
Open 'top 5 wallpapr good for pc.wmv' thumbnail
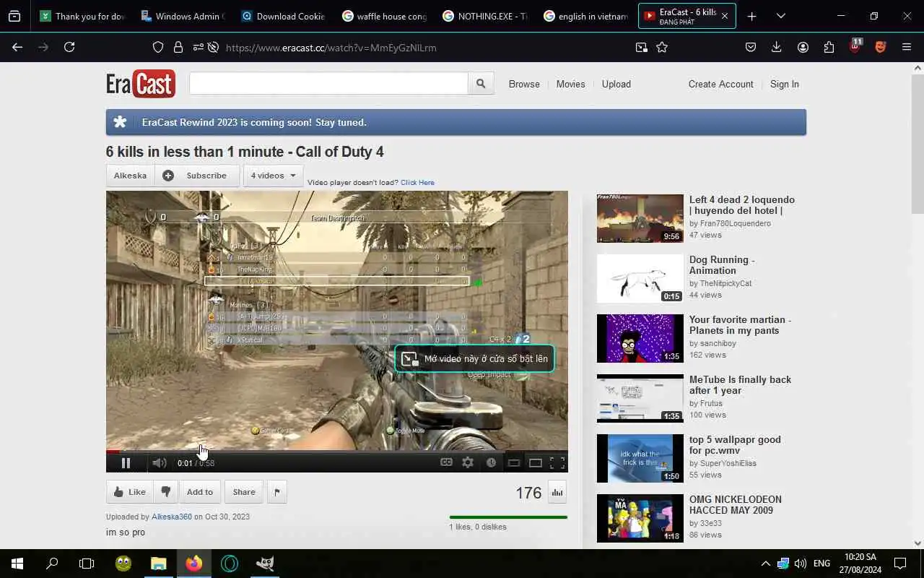640,458
